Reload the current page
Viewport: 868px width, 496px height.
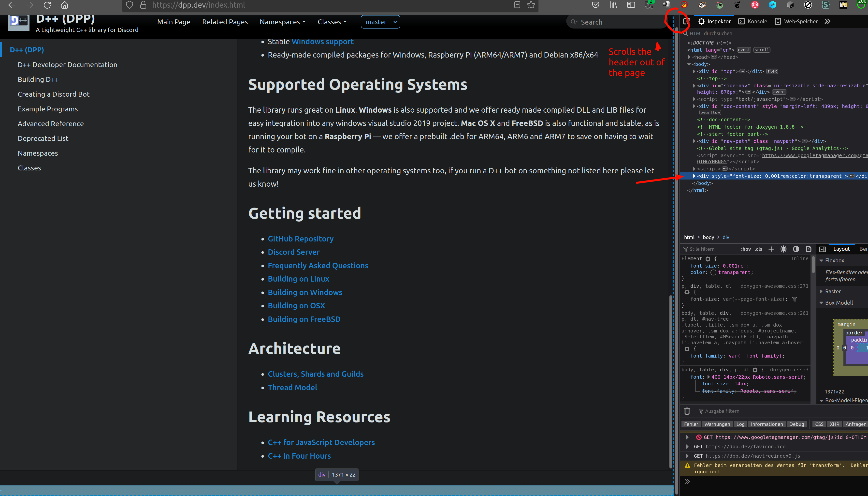[47, 5]
